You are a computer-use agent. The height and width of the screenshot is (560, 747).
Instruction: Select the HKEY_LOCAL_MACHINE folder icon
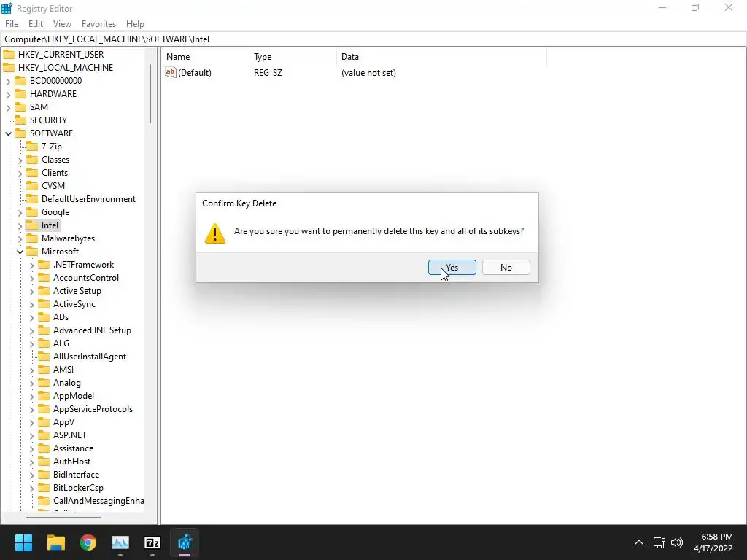click(9, 68)
